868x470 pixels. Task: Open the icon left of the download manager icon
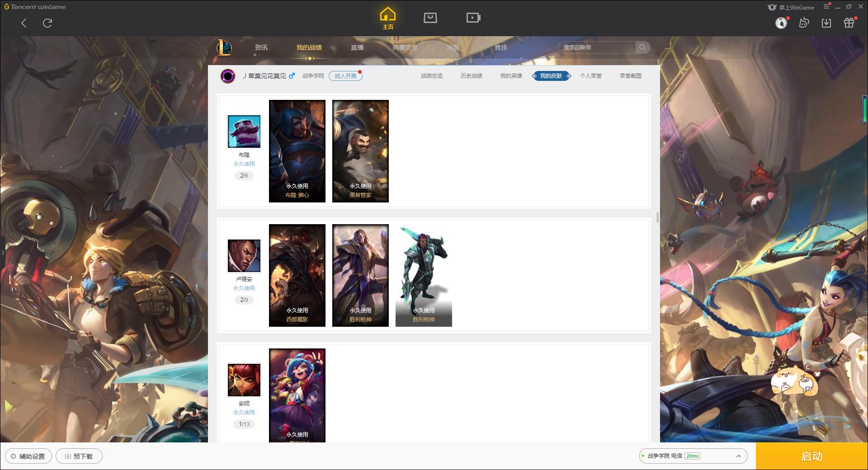pos(804,23)
